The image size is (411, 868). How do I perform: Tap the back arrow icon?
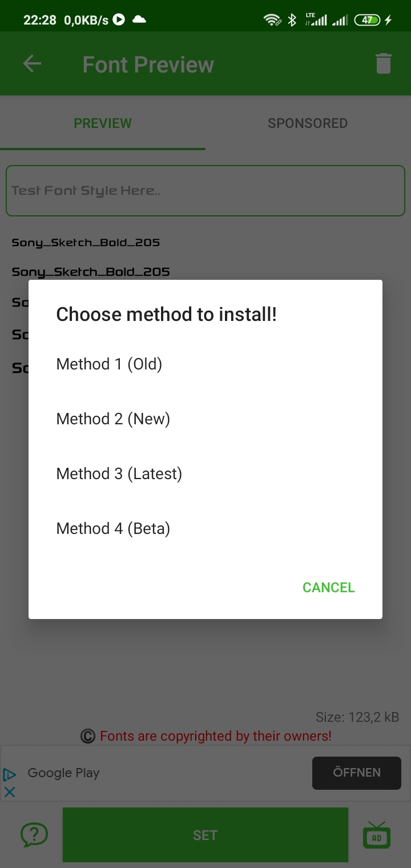(32, 63)
